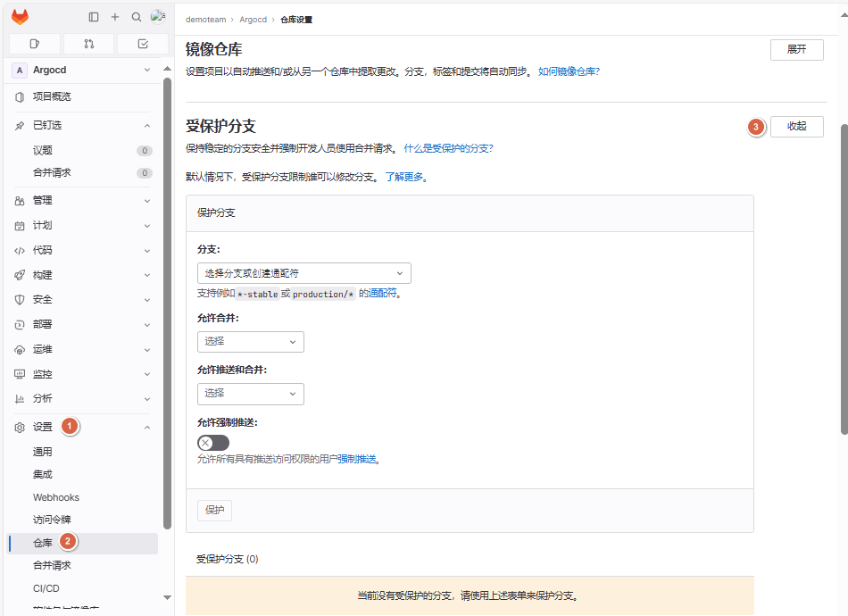
Task: Click the sidebar scroll down arrow
Action: (167, 597)
